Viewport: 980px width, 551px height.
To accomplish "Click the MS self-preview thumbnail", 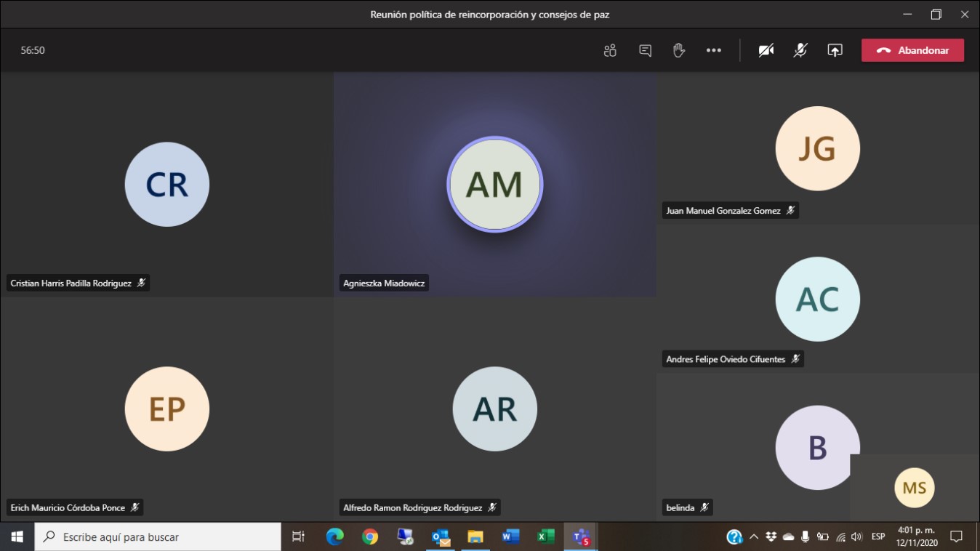I will coord(914,488).
